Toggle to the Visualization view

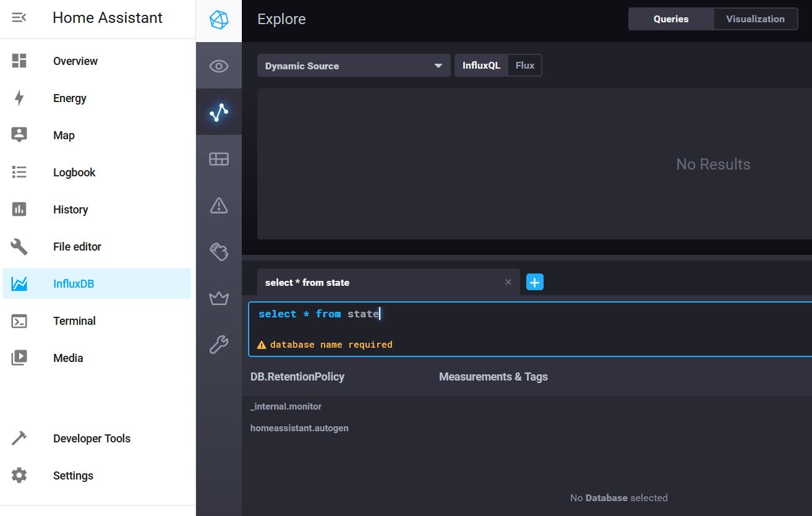[x=754, y=19]
